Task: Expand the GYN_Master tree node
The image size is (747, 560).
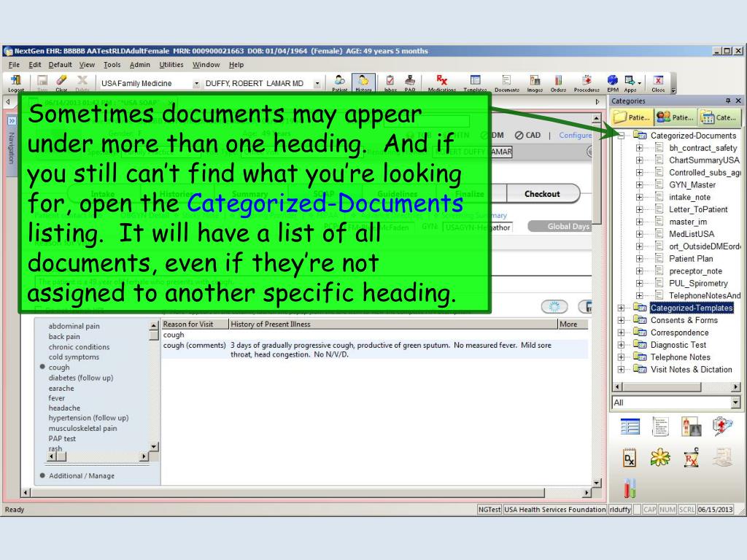Action: pyautogui.click(x=639, y=184)
